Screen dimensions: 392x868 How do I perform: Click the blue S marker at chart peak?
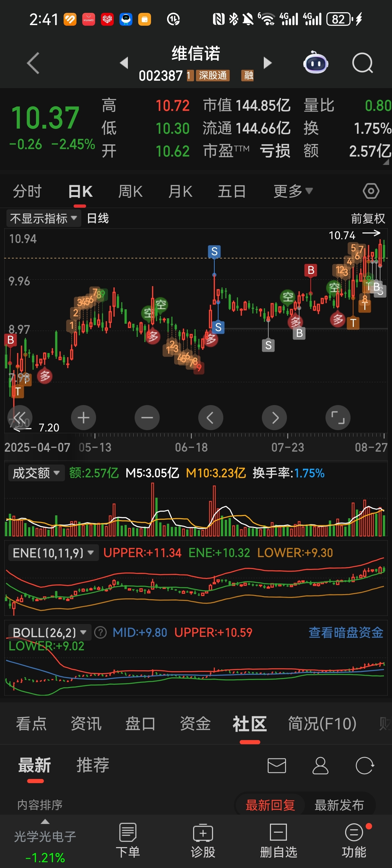pyautogui.click(x=214, y=252)
